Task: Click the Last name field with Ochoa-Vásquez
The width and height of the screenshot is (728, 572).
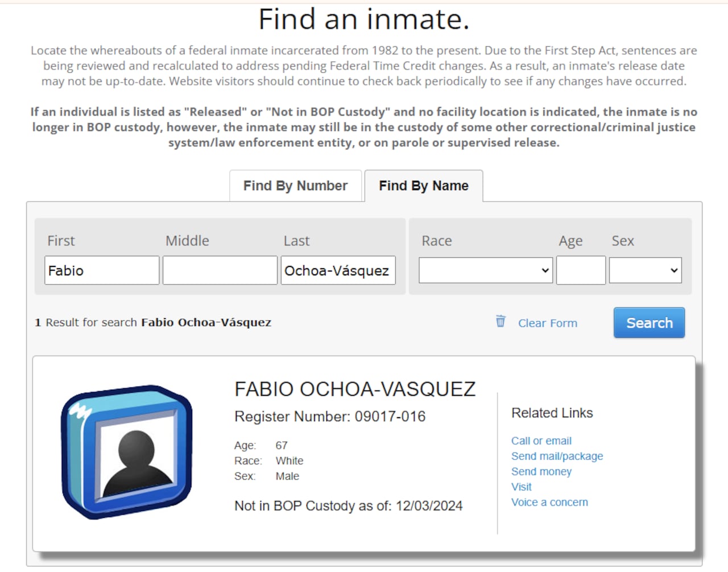Action: [338, 270]
